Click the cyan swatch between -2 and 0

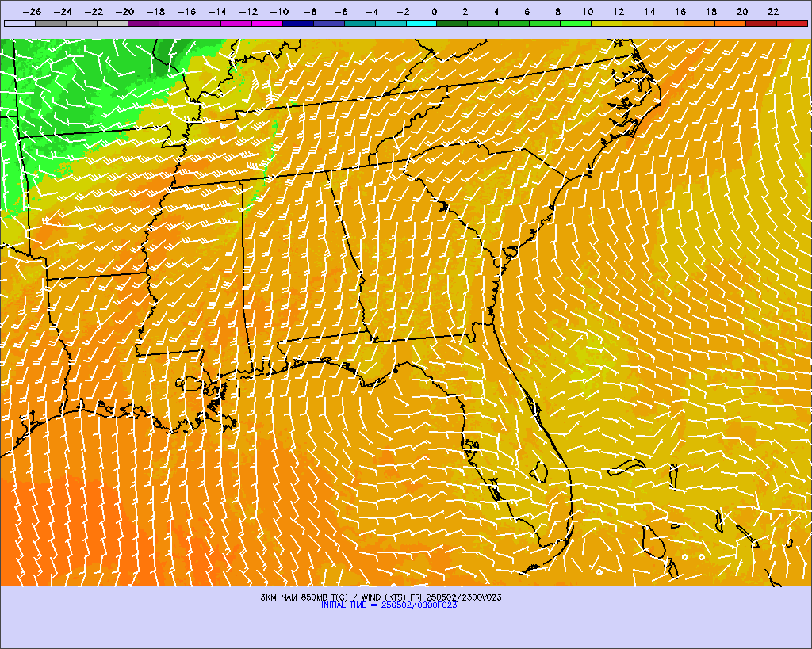[x=421, y=23]
